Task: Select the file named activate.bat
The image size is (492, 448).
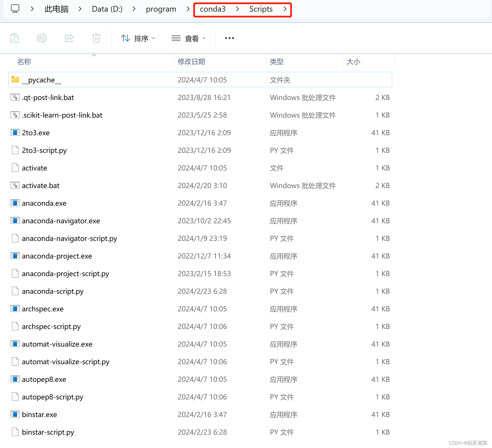Action: tap(41, 186)
